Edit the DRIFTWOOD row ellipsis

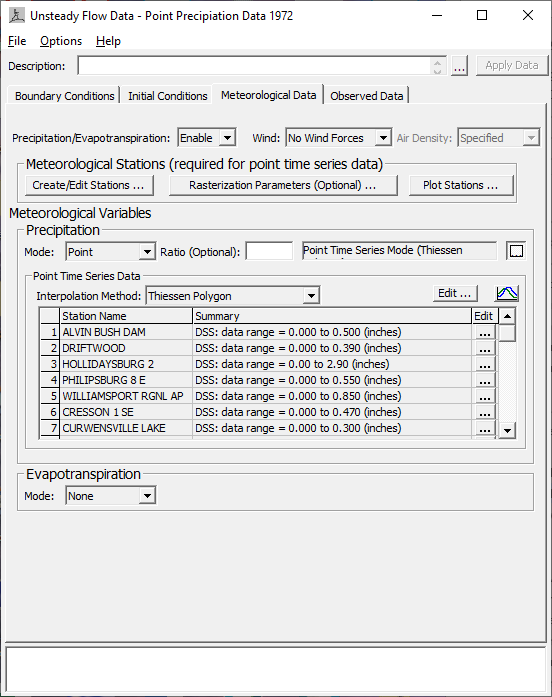[x=485, y=348]
